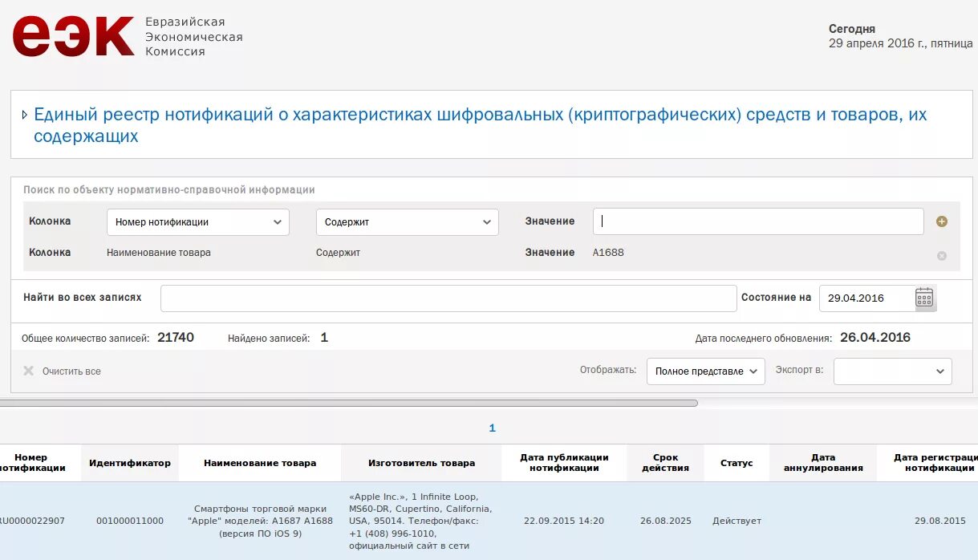Sort by Дата публикации нотификации header
The height and width of the screenshot is (560, 978).
pos(564,463)
